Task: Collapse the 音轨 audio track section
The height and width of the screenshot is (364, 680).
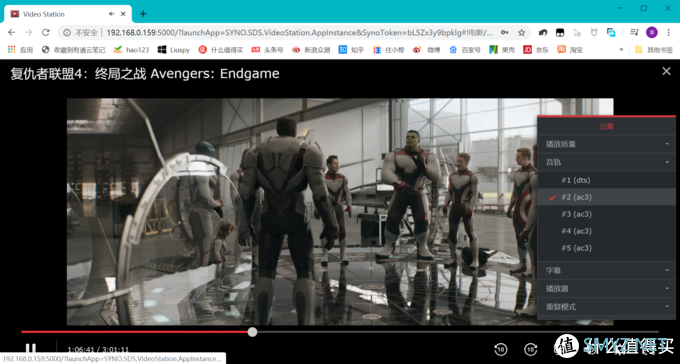Action: tap(606, 162)
